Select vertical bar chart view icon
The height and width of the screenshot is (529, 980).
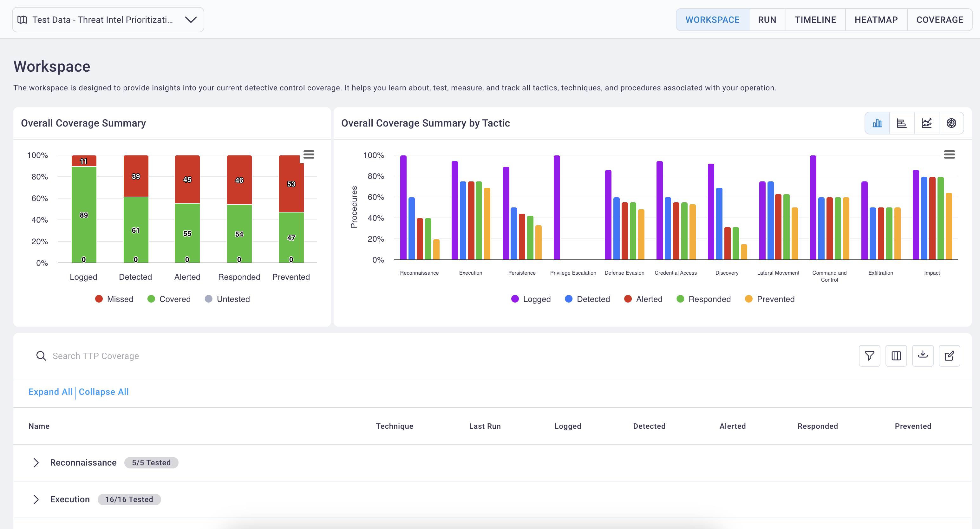pos(877,123)
